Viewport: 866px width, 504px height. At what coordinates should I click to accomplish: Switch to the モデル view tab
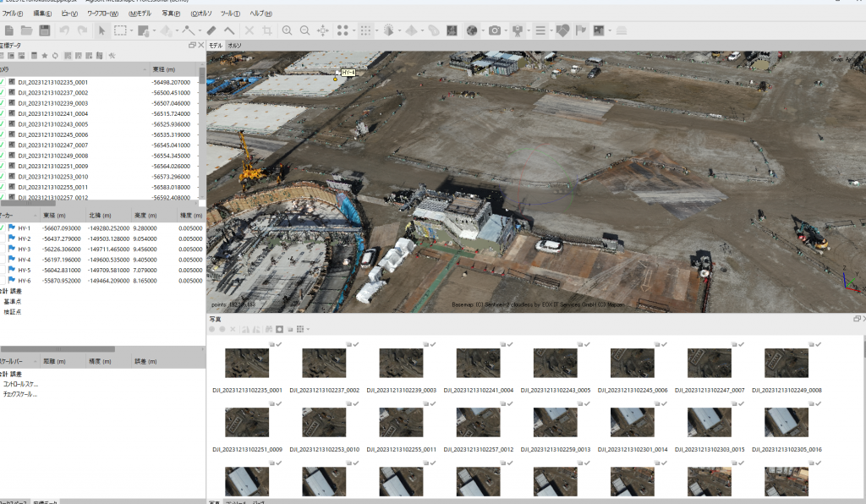(216, 46)
